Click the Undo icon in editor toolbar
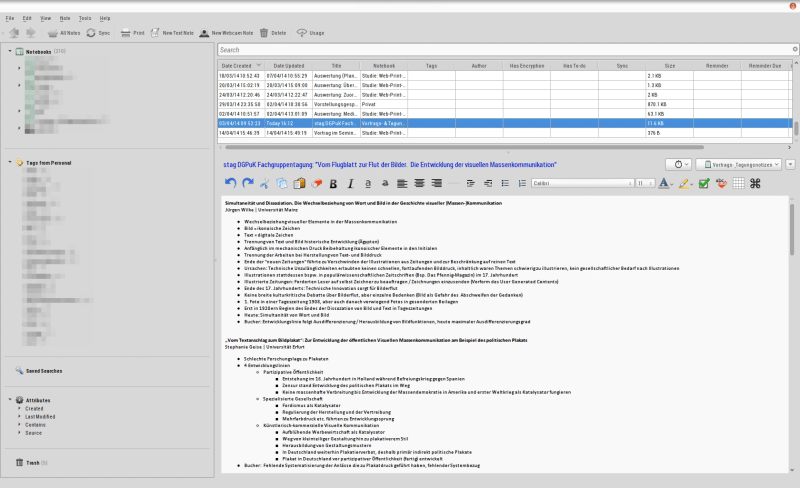 coord(232,184)
